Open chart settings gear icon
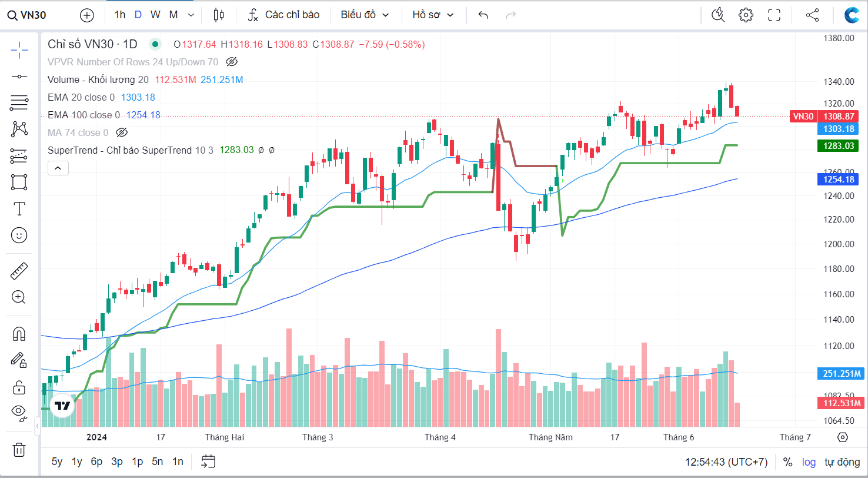 (746, 15)
